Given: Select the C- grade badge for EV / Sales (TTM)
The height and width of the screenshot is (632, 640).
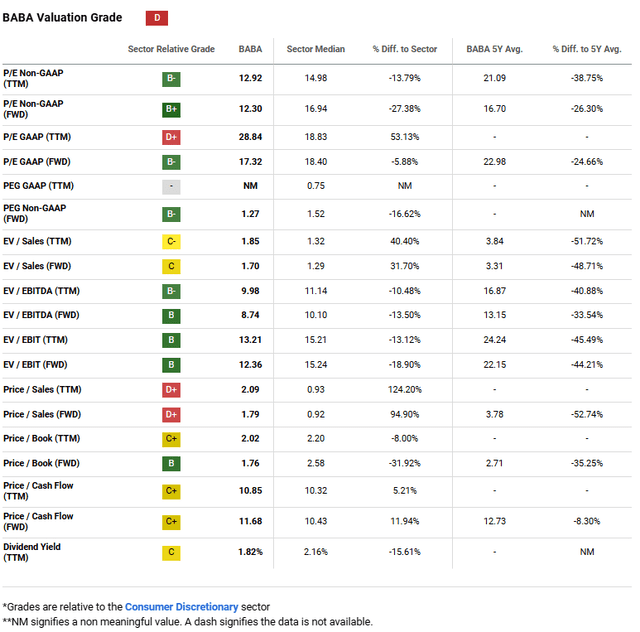Looking at the screenshot, I should click(x=172, y=242).
